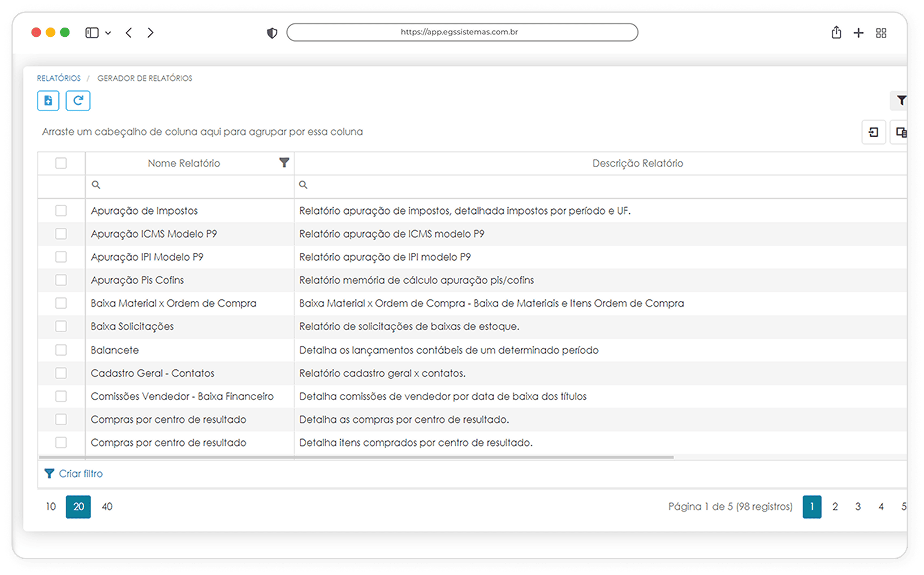This screenshot has height=575, width=924.
Task: Check the Comissões Vendedor - Baixa Financeiro row
Action: click(61, 396)
